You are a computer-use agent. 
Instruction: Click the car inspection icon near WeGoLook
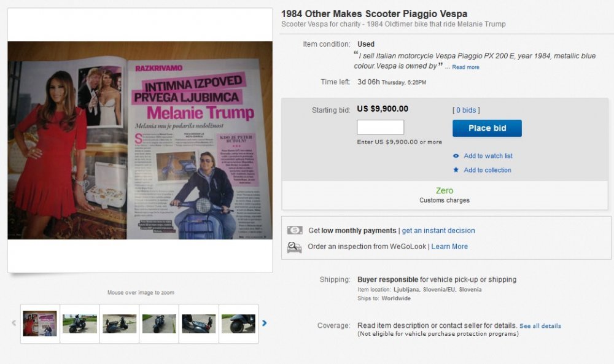pyautogui.click(x=295, y=247)
